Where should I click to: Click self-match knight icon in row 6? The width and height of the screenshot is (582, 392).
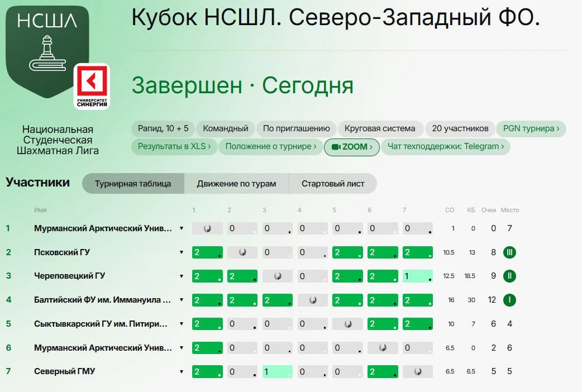point(383,348)
